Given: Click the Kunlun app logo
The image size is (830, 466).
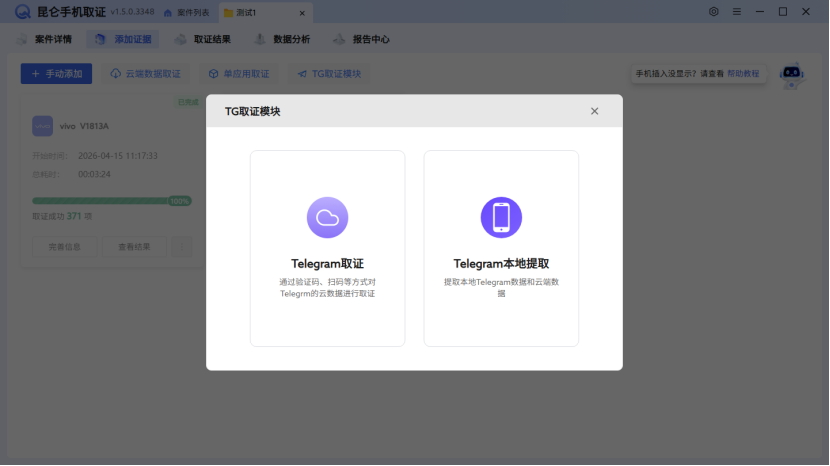Looking at the screenshot, I should (x=23, y=12).
